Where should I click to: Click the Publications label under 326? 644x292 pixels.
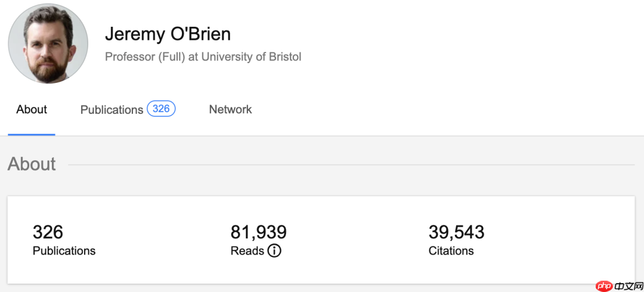pyautogui.click(x=64, y=251)
